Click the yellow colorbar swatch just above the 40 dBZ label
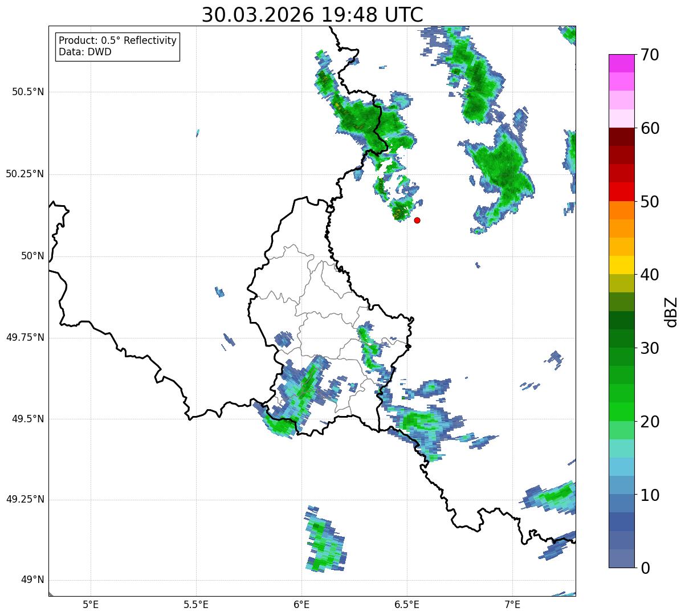Screen dimensions: 685x616 click(x=621, y=265)
